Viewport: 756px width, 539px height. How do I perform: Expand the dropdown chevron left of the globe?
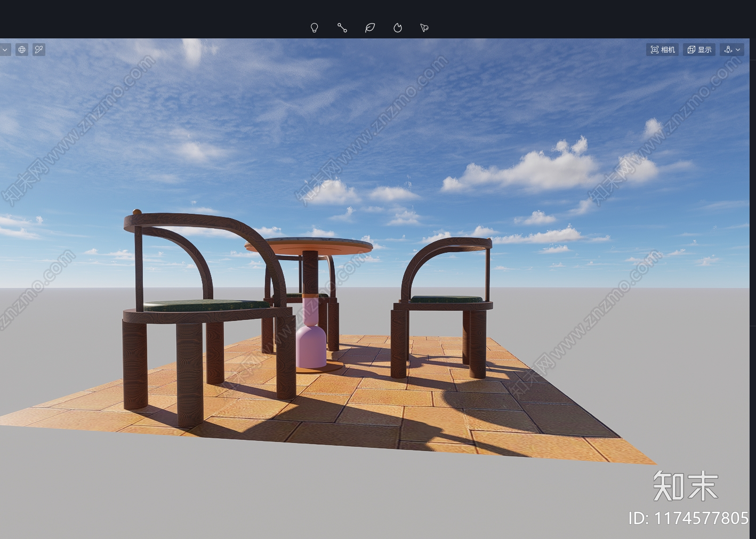click(5, 50)
